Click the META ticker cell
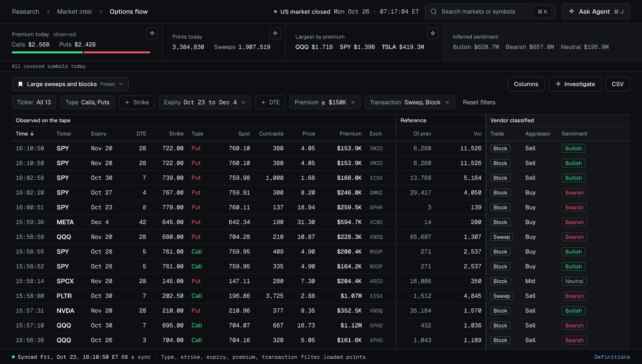This screenshot has width=642, height=364. [x=65, y=222]
